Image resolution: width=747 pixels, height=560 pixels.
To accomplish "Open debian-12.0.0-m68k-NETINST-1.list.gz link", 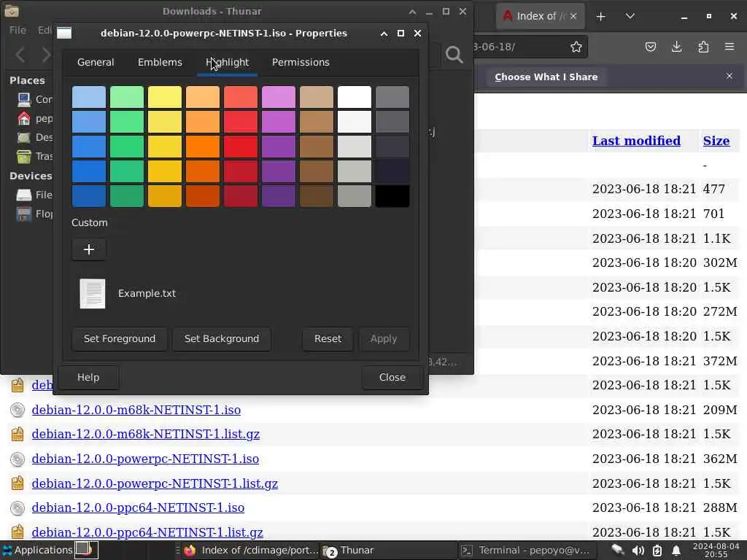I will pos(146,435).
